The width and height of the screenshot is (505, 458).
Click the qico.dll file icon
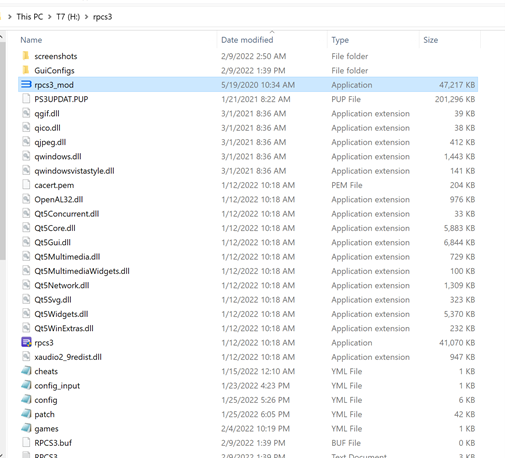[26, 127]
